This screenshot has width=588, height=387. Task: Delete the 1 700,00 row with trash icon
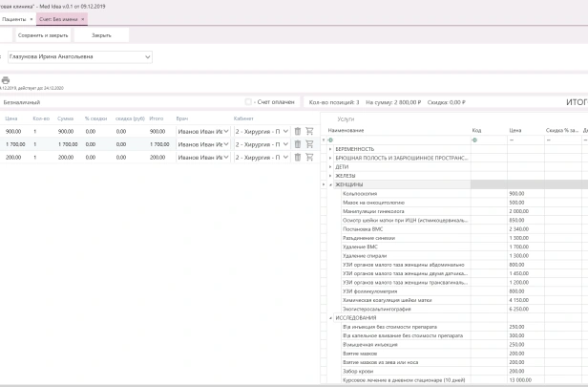point(297,144)
